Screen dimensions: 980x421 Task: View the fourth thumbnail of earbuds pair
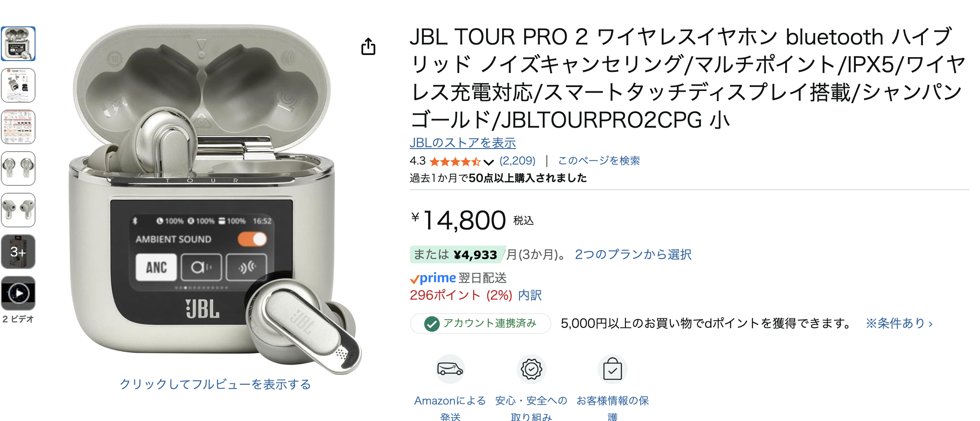point(18,168)
